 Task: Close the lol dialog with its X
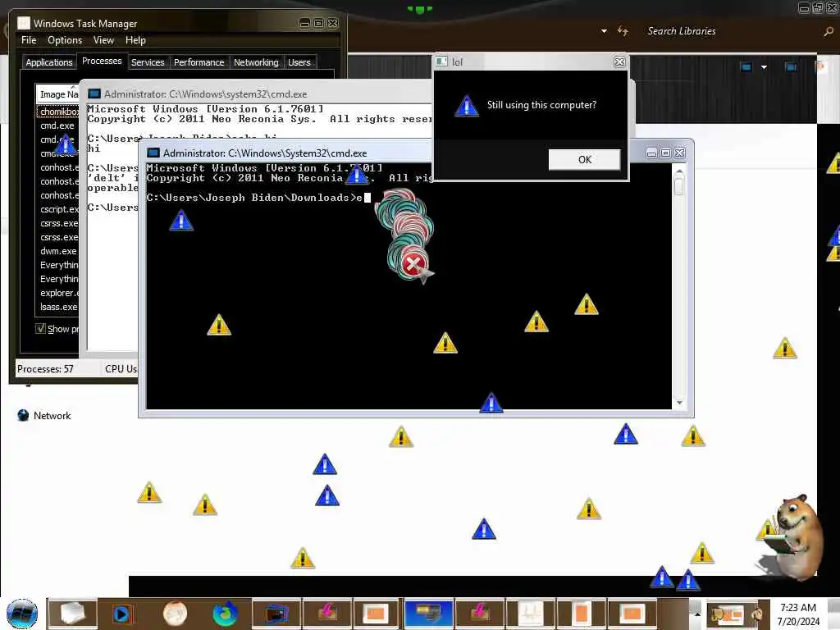619,62
